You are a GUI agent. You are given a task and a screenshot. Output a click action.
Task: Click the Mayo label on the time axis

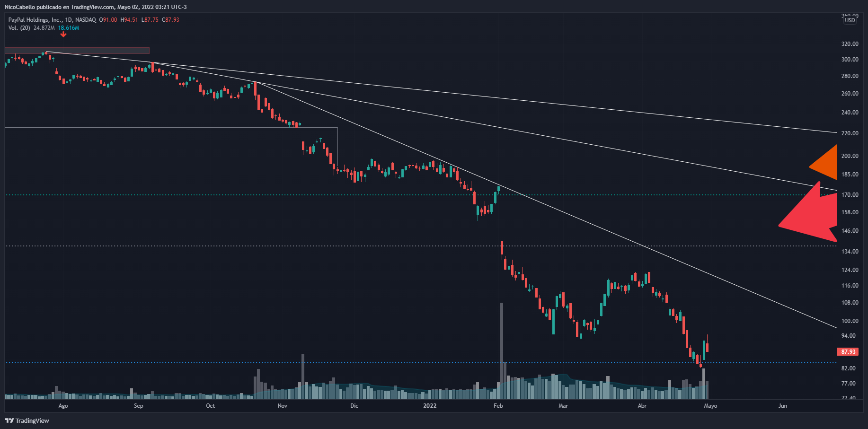click(710, 406)
